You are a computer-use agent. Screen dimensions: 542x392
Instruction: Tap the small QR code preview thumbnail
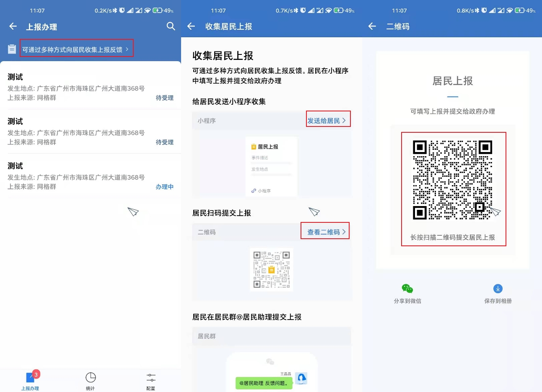point(271,269)
